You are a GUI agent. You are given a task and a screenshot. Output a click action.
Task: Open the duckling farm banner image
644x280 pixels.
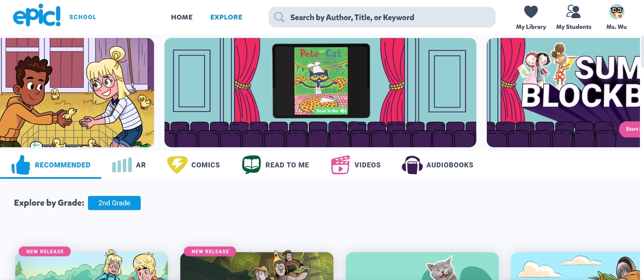click(x=77, y=93)
